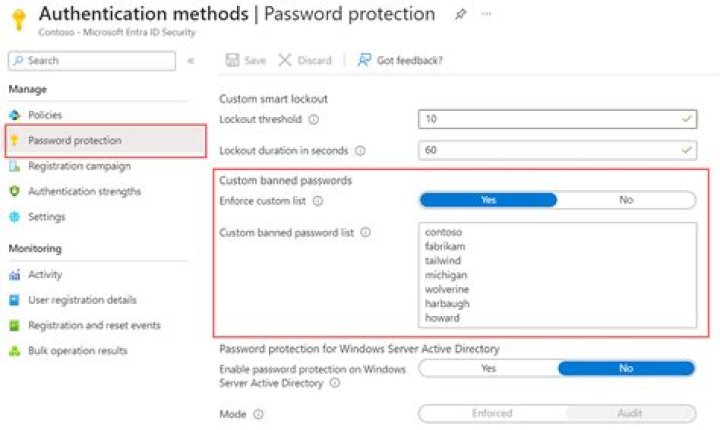Image resolution: width=720 pixels, height=430 pixels.
Task: Open the Got feedback? link
Action: click(409, 60)
